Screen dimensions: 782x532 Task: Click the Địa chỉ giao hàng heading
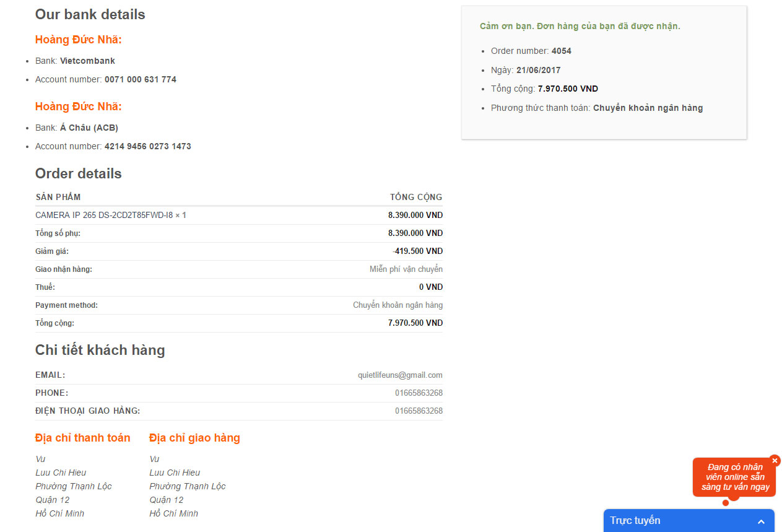click(x=194, y=438)
